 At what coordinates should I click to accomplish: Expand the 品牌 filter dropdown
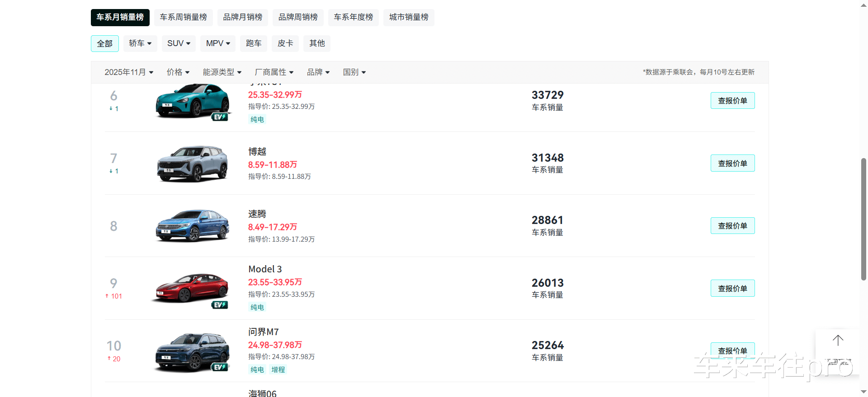click(x=318, y=72)
